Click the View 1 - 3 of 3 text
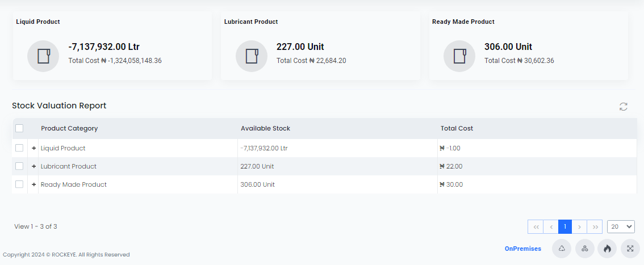The image size is (644, 265). click(x=36, y=226)
